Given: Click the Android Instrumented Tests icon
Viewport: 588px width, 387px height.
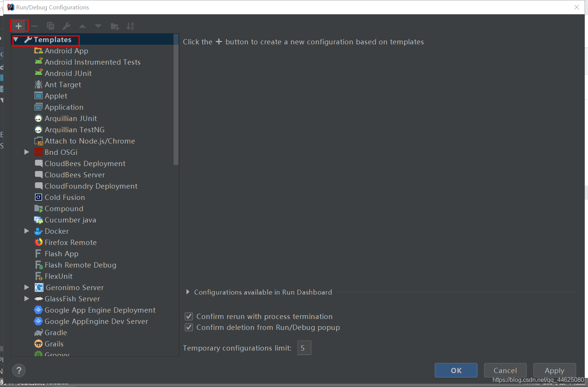Looking at the screenshot, I should 38,62.
